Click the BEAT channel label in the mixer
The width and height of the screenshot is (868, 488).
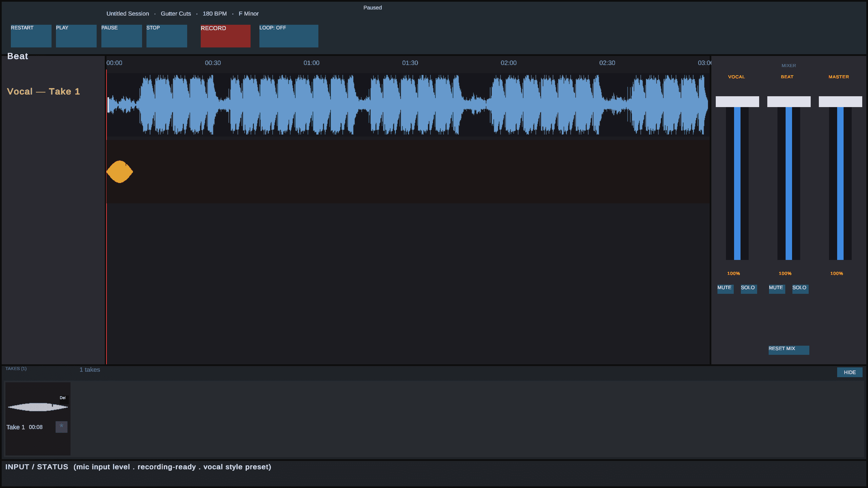tap(787, 77)
